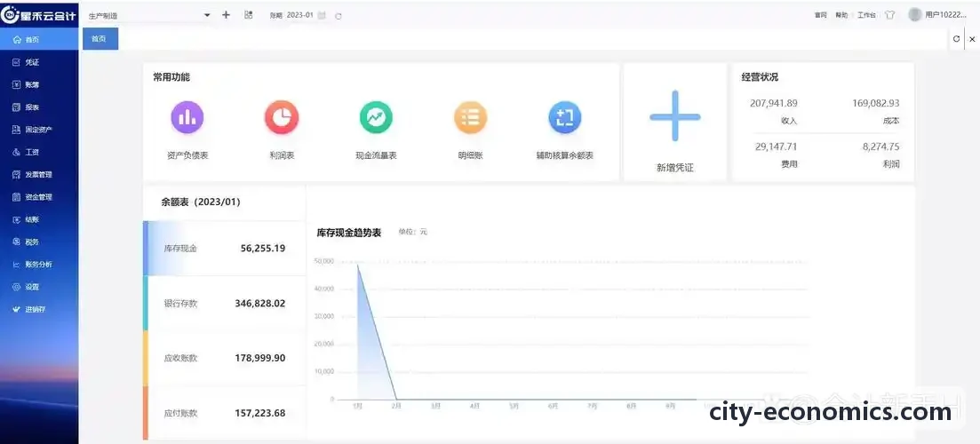Select the 银行存款 balance row
Image resolution: width=980 pixels, height=444 pixels.
225,304
